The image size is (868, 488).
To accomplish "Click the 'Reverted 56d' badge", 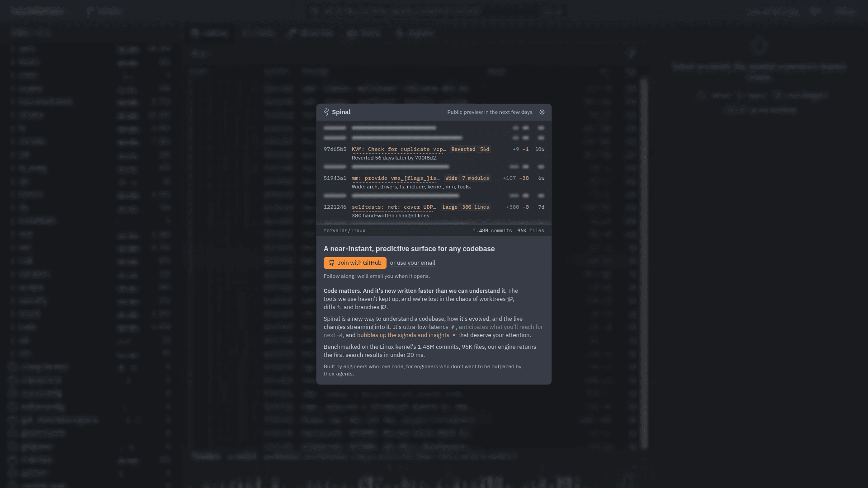I will [470, 149].
